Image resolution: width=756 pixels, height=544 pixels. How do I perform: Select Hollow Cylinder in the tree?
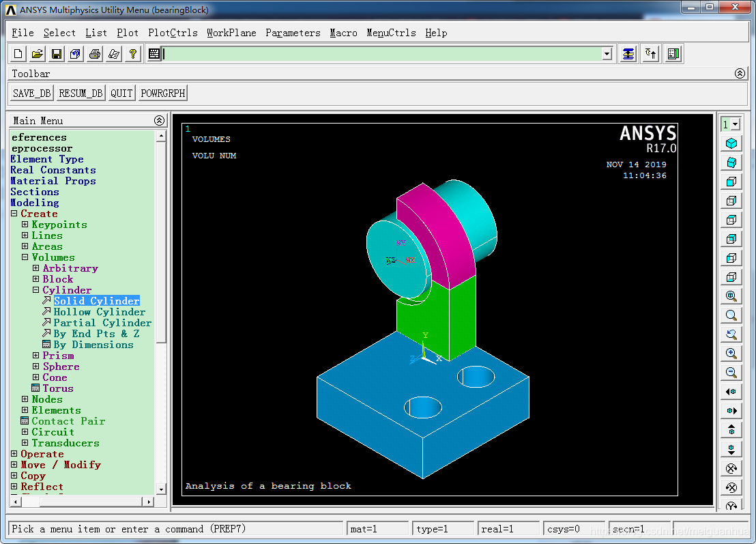pos(99,312)
